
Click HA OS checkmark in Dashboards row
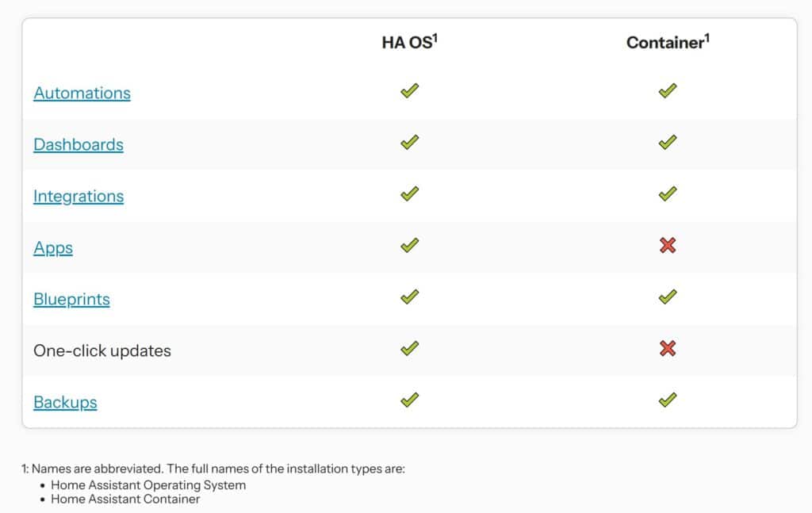point(409,143)
